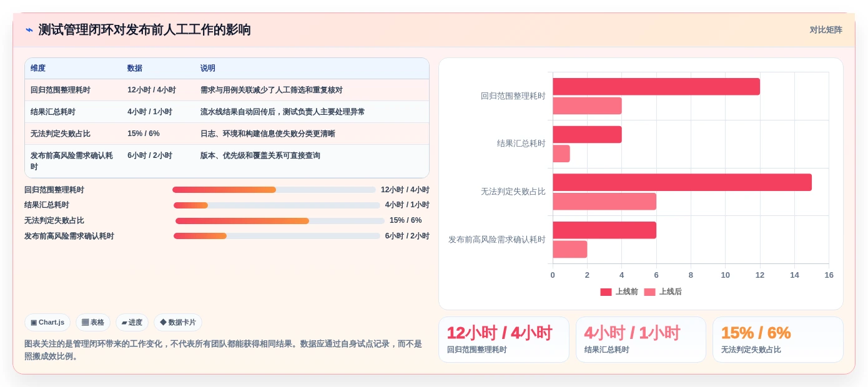Click the 上线前 bar for 回归范围整理耗时
The image size is (868, 387).
click(x=656, y=87)
